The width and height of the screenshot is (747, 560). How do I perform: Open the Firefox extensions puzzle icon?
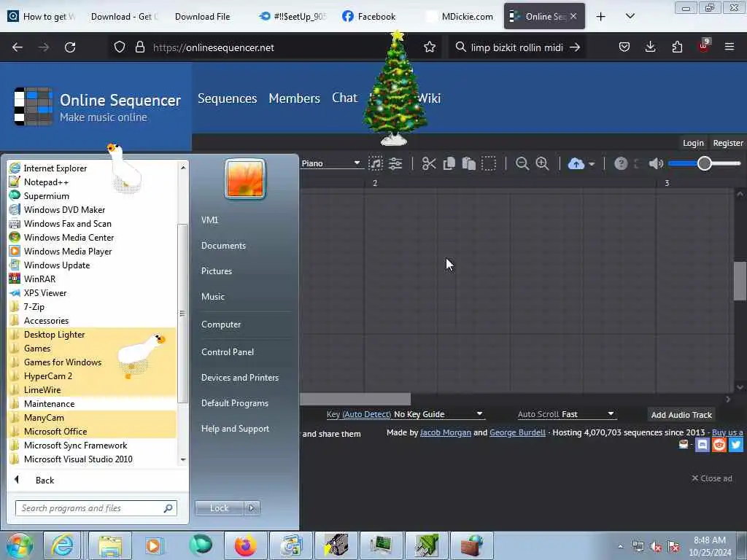(x=677, y=47)
